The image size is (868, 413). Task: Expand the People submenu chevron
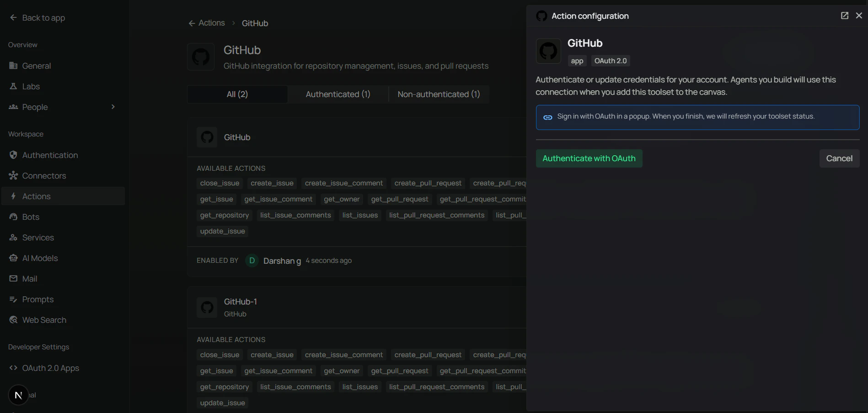[113, 107]
